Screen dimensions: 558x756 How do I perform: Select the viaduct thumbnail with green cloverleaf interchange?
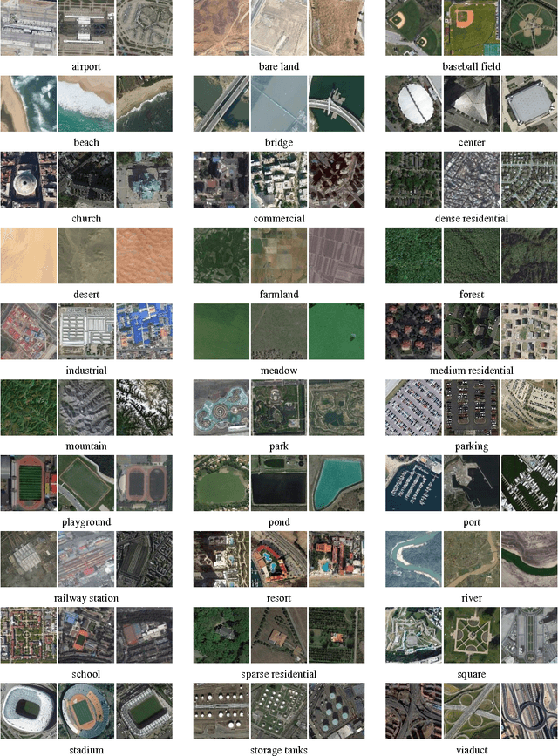[x=471, y=712]
